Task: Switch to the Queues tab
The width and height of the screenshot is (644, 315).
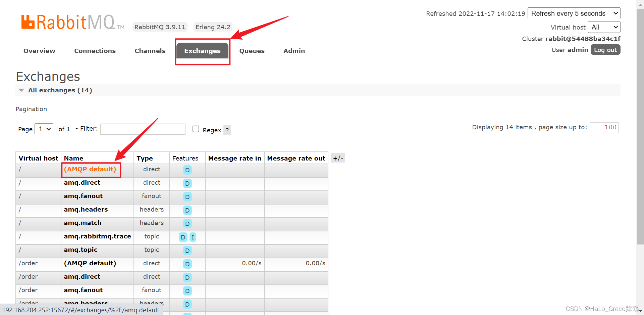Action: 252,51
